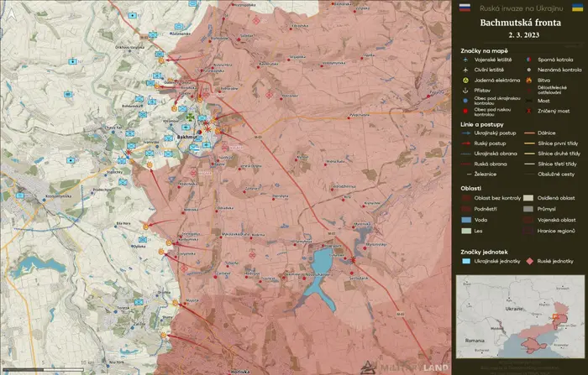
Task: Click the Zničený most red X icon
Action: pyautogui.click(x=528, y=111)
